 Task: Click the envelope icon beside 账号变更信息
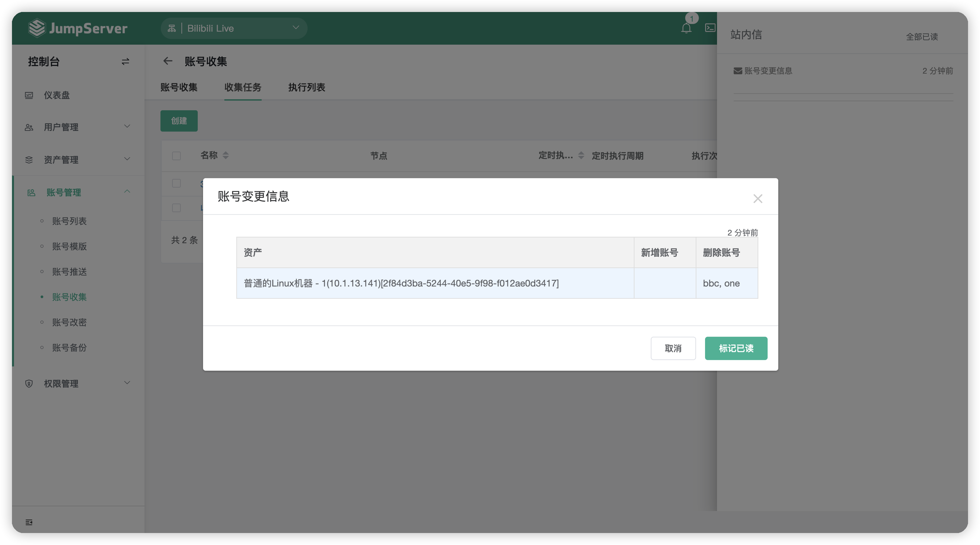(x=738, y=71)
